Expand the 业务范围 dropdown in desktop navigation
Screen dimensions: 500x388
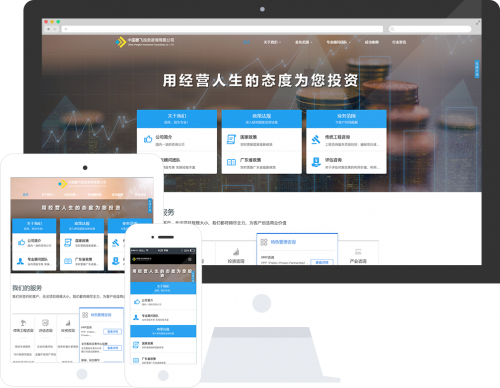click(303, 42)
